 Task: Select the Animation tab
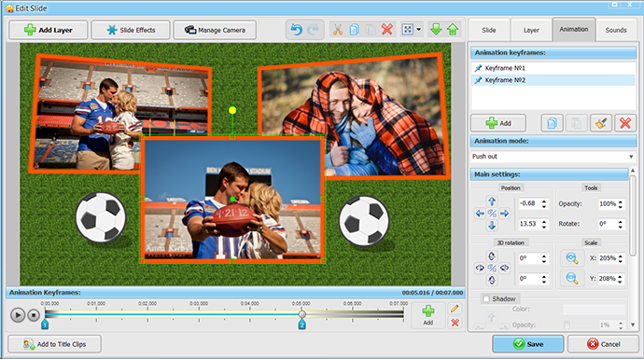pyautogui.click(x=574, y=29)
